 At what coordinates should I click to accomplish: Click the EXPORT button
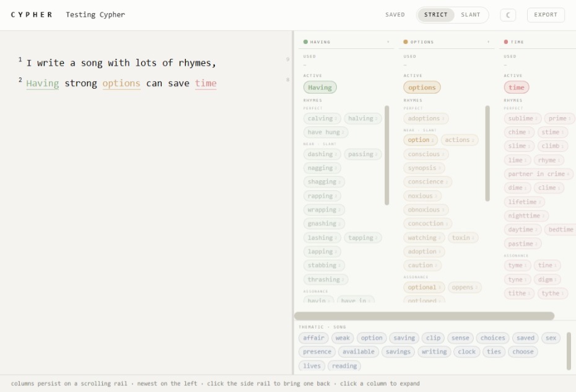pyautogui.click(x=546, y=15)
